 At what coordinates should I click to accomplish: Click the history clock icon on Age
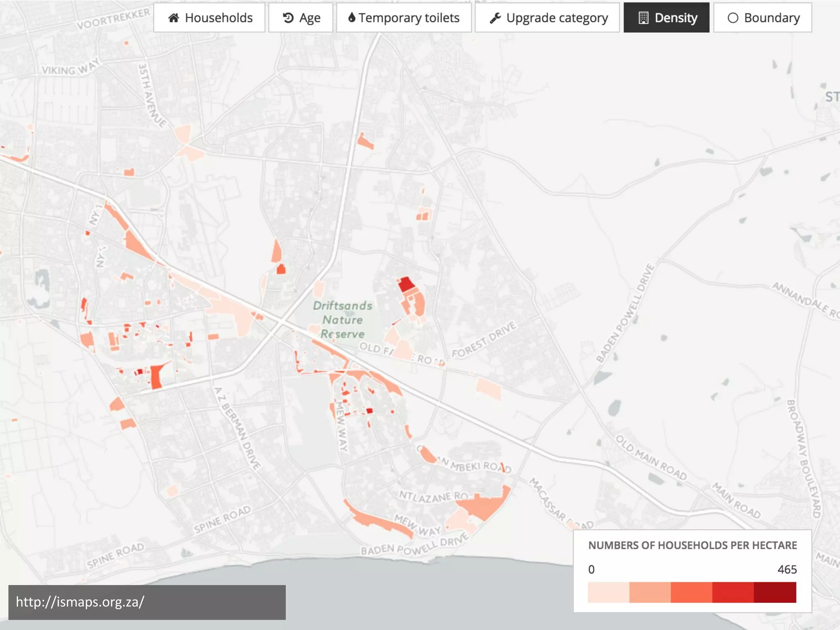[288, 18]
